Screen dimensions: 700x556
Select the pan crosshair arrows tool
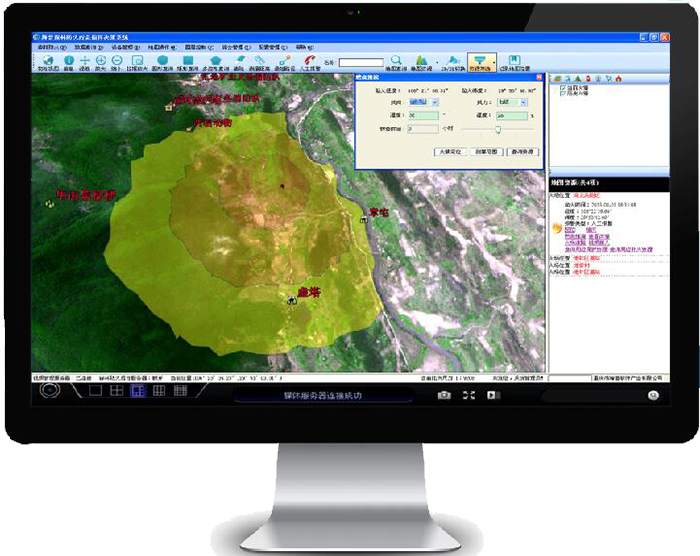coord(85,61)
